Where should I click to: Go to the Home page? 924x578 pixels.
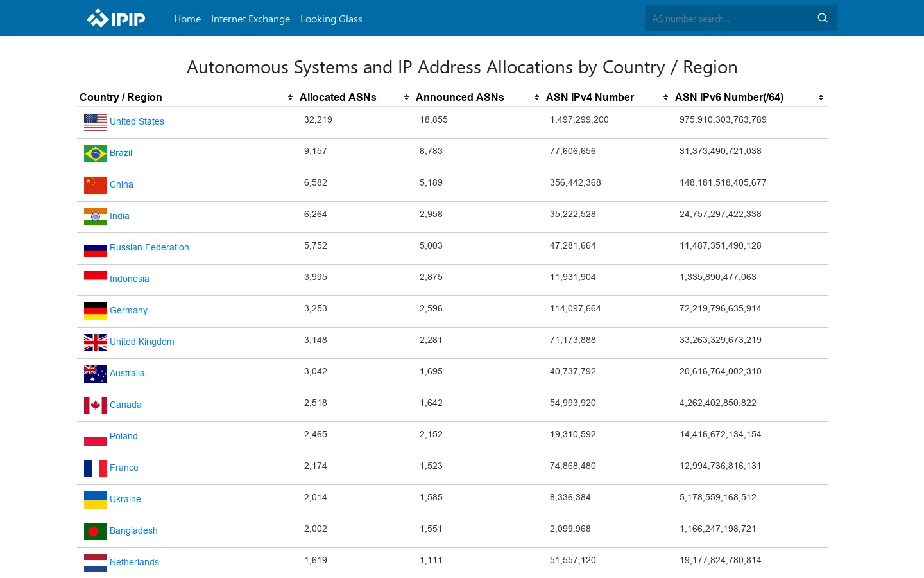point(187,19)
